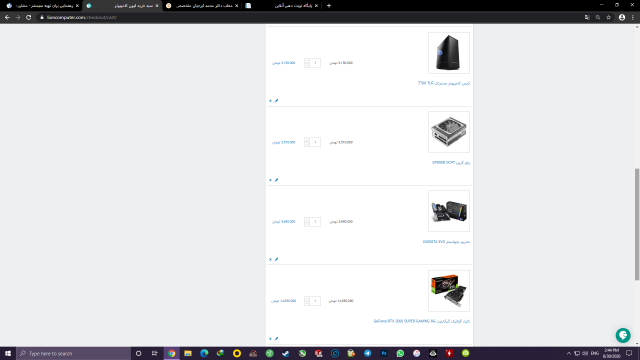The width and height of the screenshot is (640, 360).
Task: Increase quantity of Z490 motherboard
Action: click(x=307, y=219)
